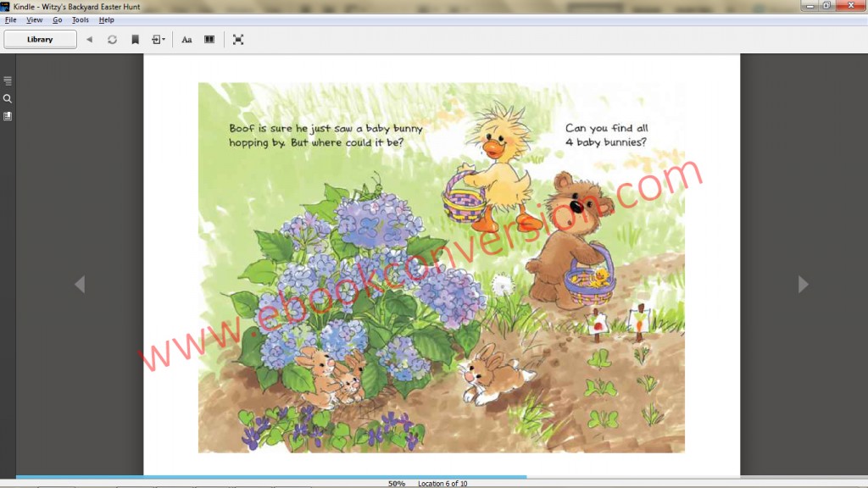Go back using the toolbar back arrow

point(89,39)
